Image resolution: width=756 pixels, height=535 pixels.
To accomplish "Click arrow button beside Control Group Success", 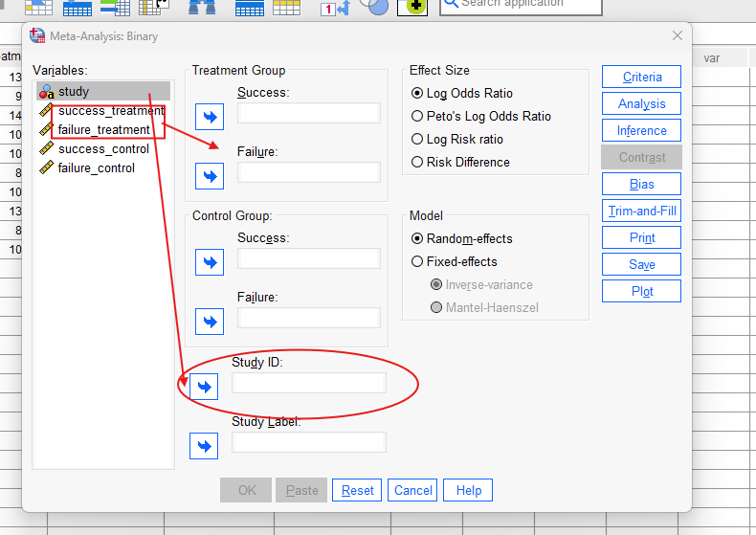I will 209,261.
